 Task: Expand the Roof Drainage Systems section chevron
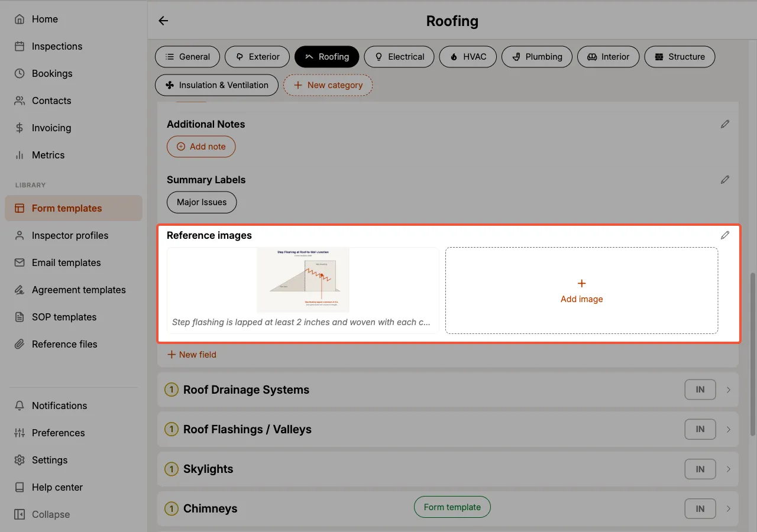point(729,390)
